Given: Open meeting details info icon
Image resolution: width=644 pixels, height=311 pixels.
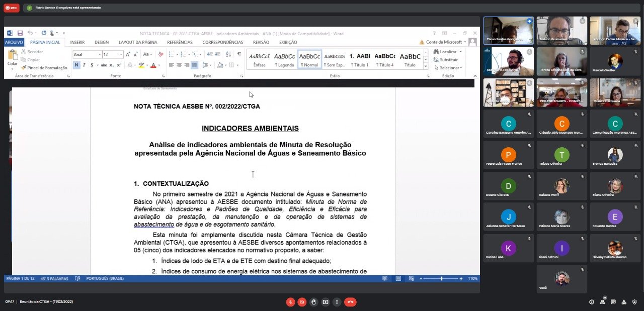Looking at the screenshot, I should (x=592, y=302).
